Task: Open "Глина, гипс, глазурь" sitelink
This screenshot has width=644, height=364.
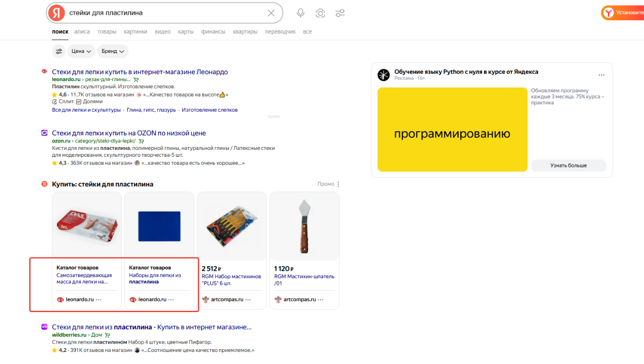Action: pos(151,110)
